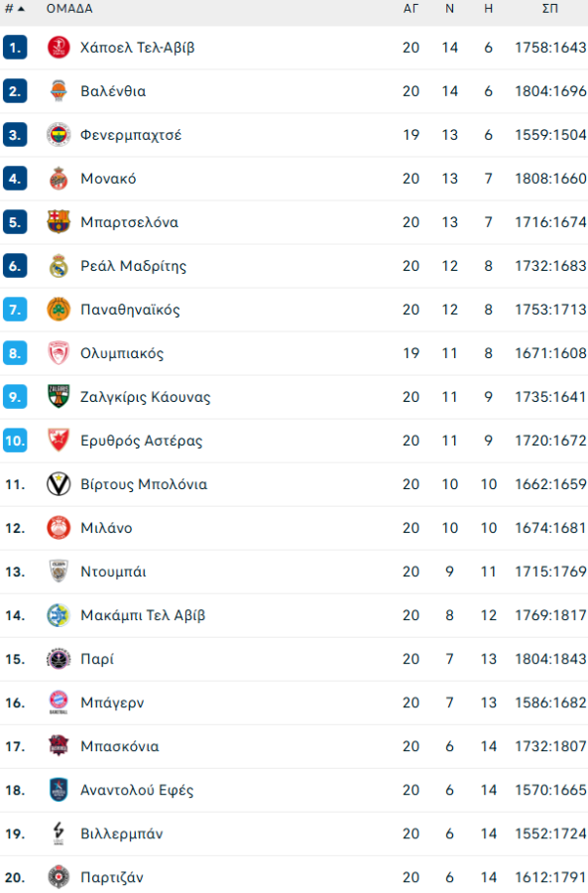Click the Monaco club badge
Image resolution: width=588 pixels, height=893 pixels.
(57, 178)
